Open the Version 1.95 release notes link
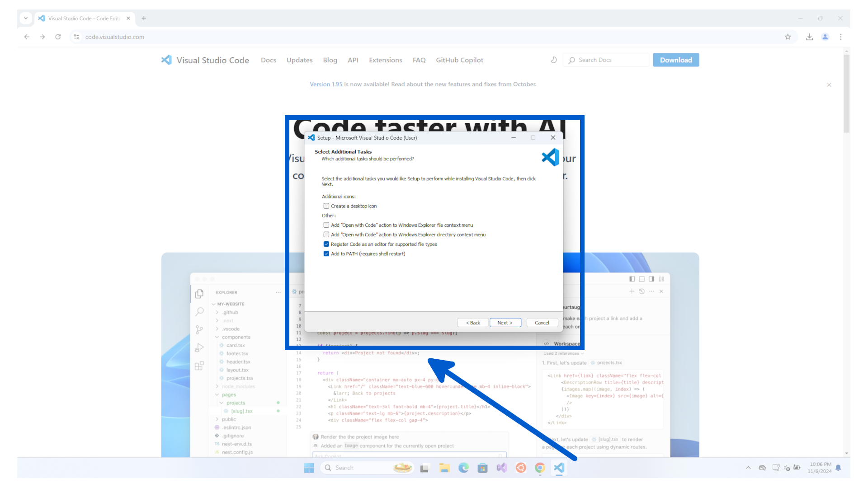The height and width of the screenshot is (488, 868). 325,84
